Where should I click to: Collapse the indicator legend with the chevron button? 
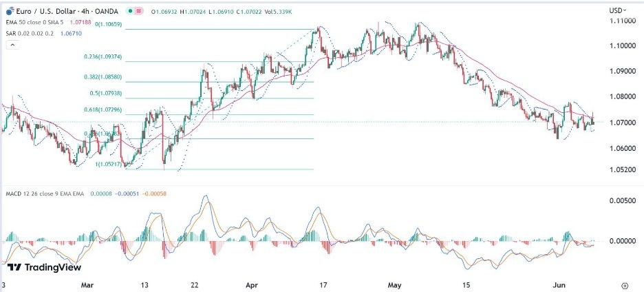pos(12,45)
